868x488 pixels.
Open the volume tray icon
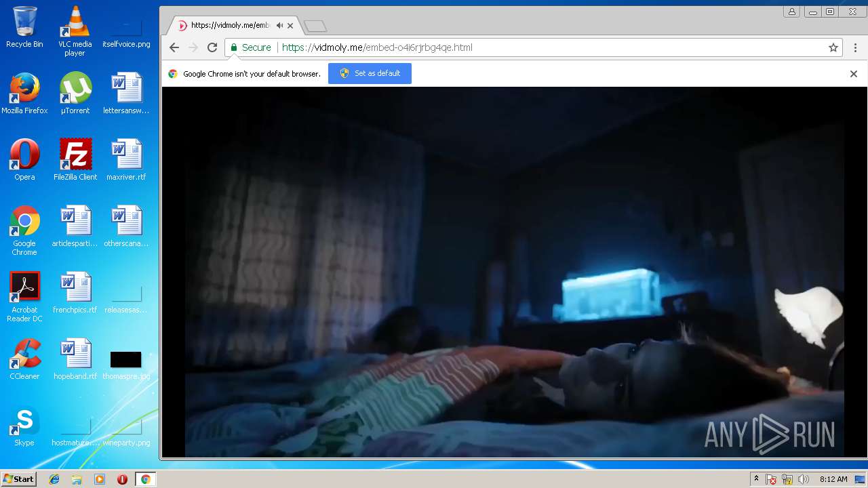(804, 479)
